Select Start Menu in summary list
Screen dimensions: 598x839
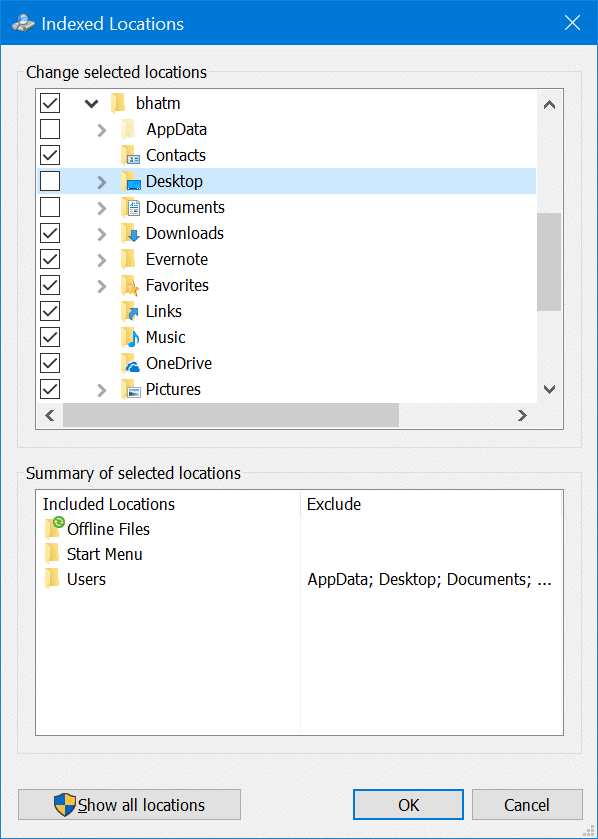pyautogui.click(x=104, y=554)
